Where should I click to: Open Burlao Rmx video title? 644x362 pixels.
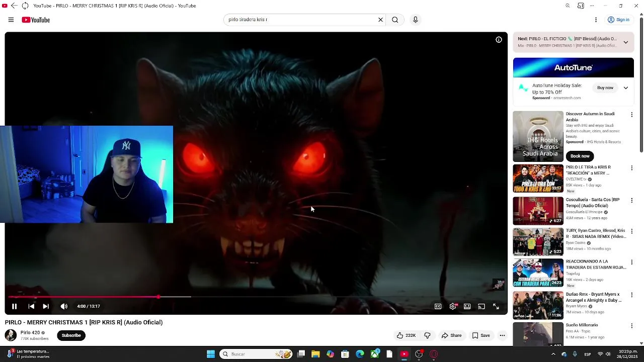coord(594,297)
